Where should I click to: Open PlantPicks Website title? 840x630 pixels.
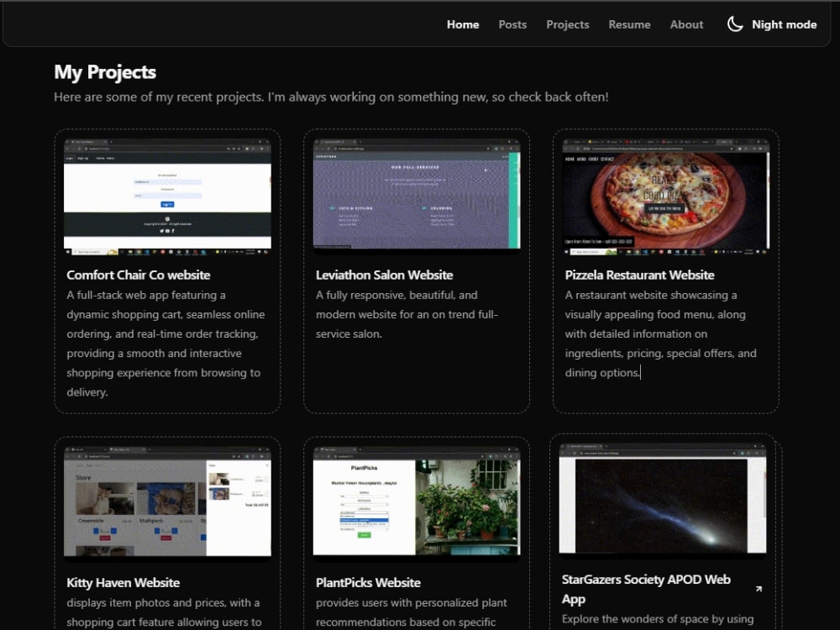tap(368, 582)
